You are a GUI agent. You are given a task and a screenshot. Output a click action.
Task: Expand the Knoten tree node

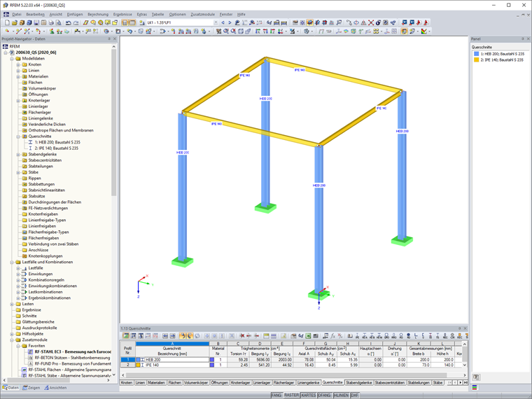click(18, 64)
